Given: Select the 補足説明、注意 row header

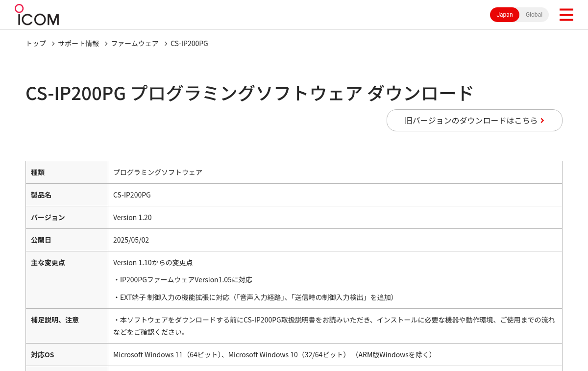Looking at the screenshot, I should coord(67,326).
